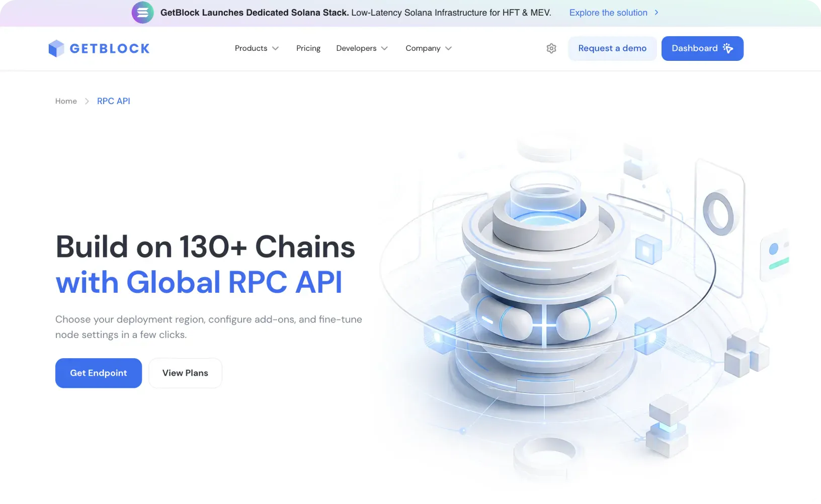Click the cursor icon inside the Dashboard button
Screen dimensions: 821x504
pyautogui.click(x=727, y=48)
